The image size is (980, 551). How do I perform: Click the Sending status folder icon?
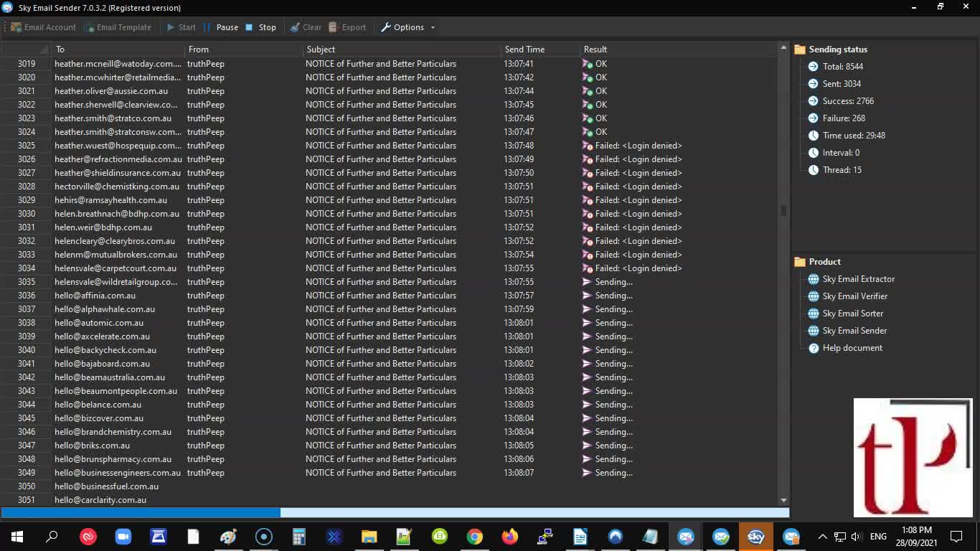pyautogui.click(x=800, y=50)
